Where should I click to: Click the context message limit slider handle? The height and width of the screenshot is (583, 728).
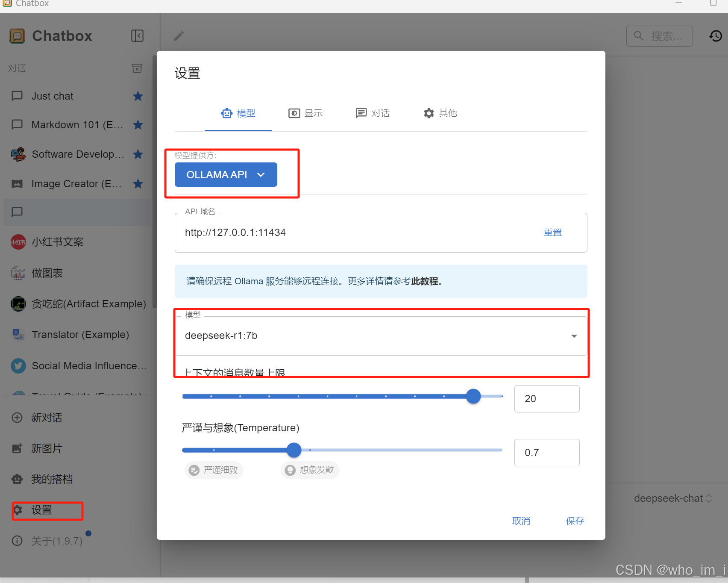click(x=473, y=396)
